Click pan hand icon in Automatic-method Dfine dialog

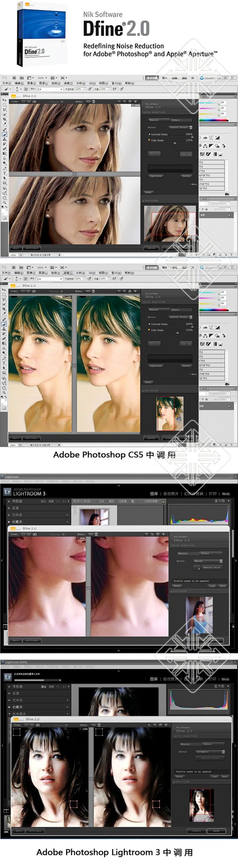(161, 725)
